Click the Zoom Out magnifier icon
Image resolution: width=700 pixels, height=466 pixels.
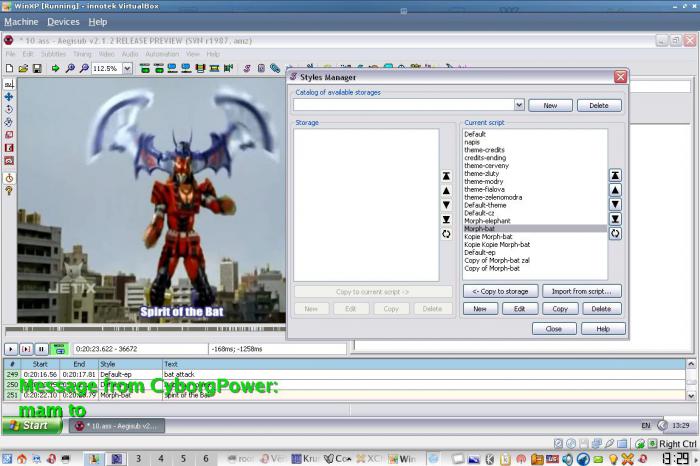click(84, 68)
